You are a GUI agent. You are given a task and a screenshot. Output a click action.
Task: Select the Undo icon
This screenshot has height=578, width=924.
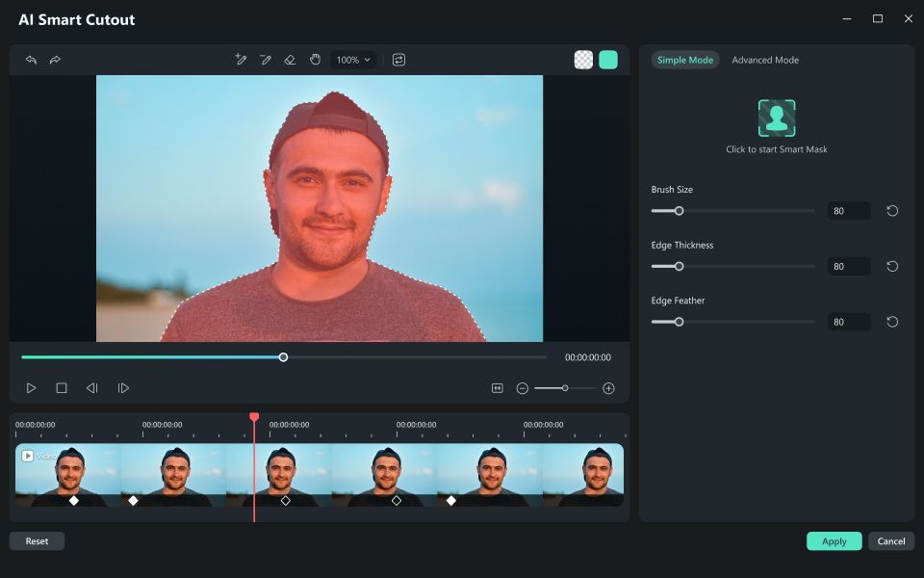(32, 60)
